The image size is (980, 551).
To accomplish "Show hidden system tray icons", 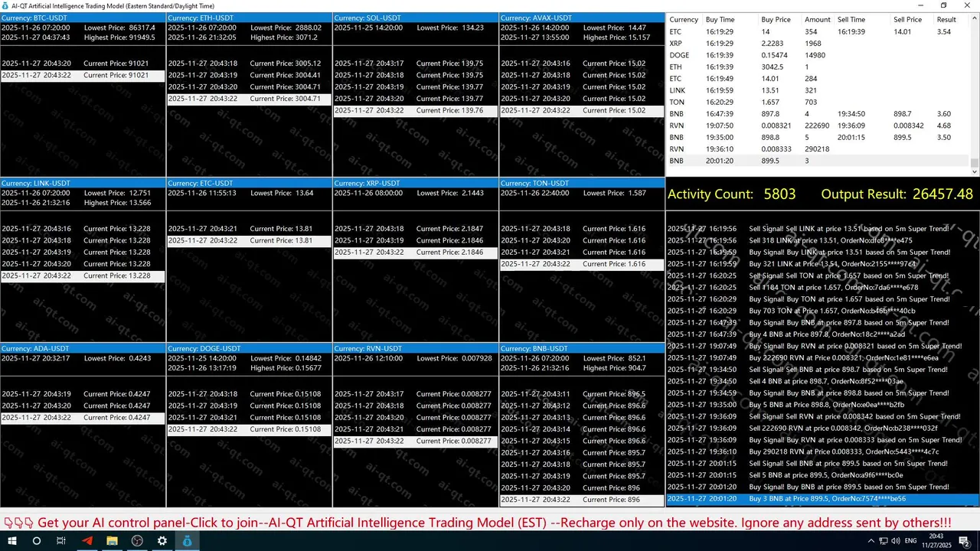I will tap(871, 541).
